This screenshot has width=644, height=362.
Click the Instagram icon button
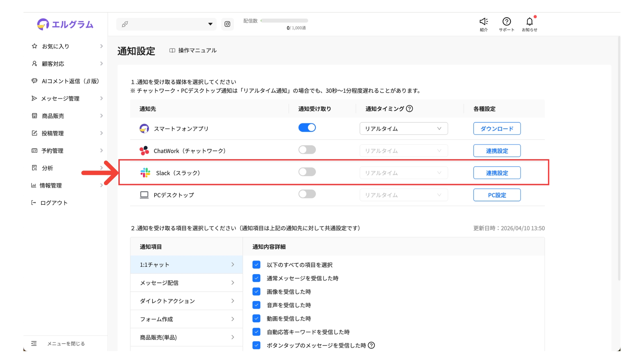tap(227, 24)
